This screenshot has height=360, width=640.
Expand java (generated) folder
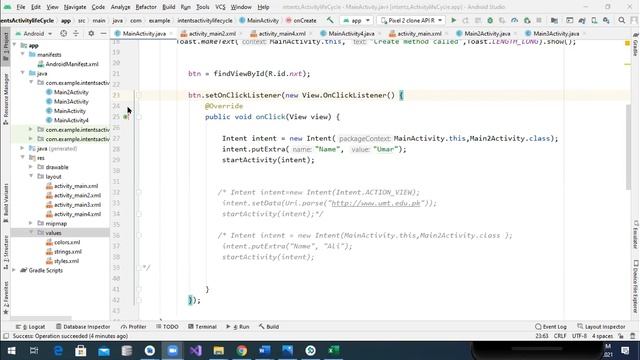pyautogui.click(x=23, y=148)
